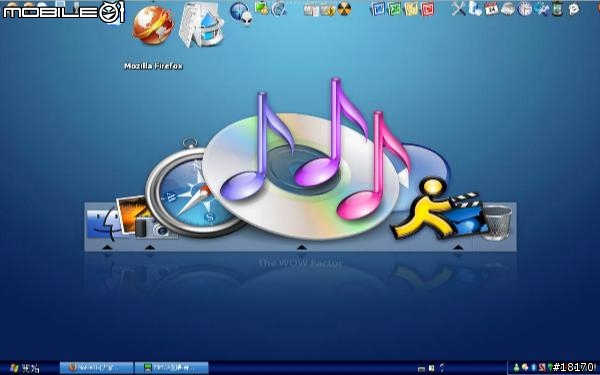Launch Nero burning radioactive-symbol icon

[x=344, y=8]
